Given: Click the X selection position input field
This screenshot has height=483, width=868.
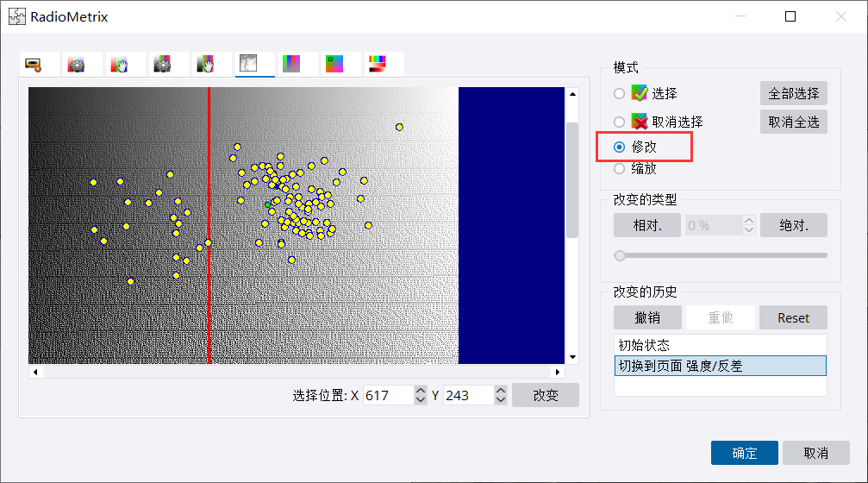Looking at the screenshot, I should [x=386, y=395].
